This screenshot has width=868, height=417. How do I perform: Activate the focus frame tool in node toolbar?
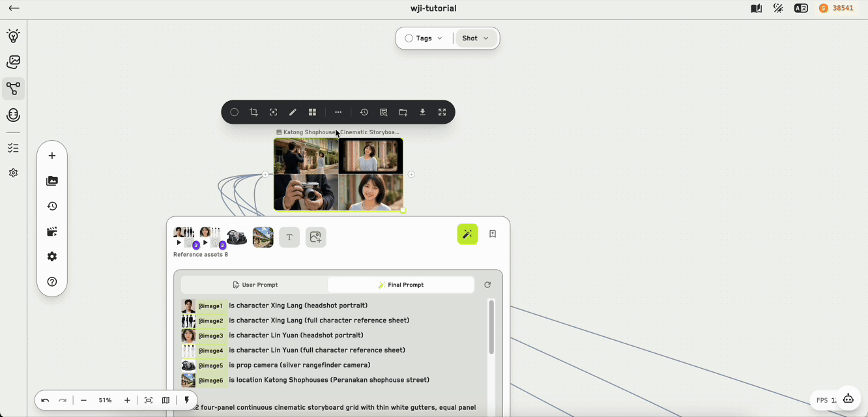pyautogui.click(x=273, y=112)
